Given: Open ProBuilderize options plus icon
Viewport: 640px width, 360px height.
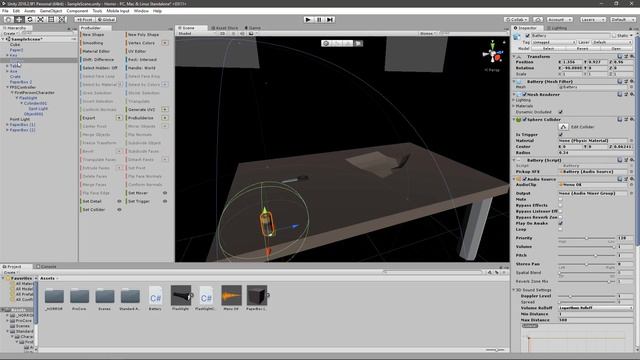Looking at the screenshot, I should point(165,118).
